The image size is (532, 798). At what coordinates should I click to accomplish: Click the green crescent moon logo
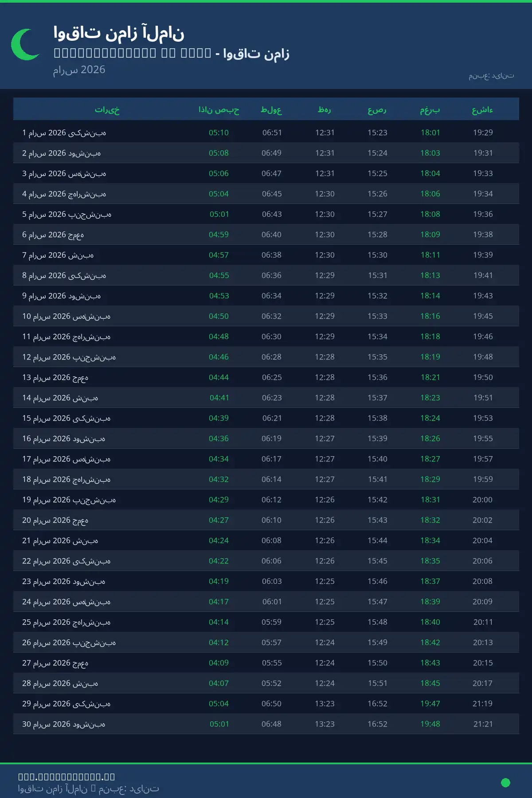(24, 44)
